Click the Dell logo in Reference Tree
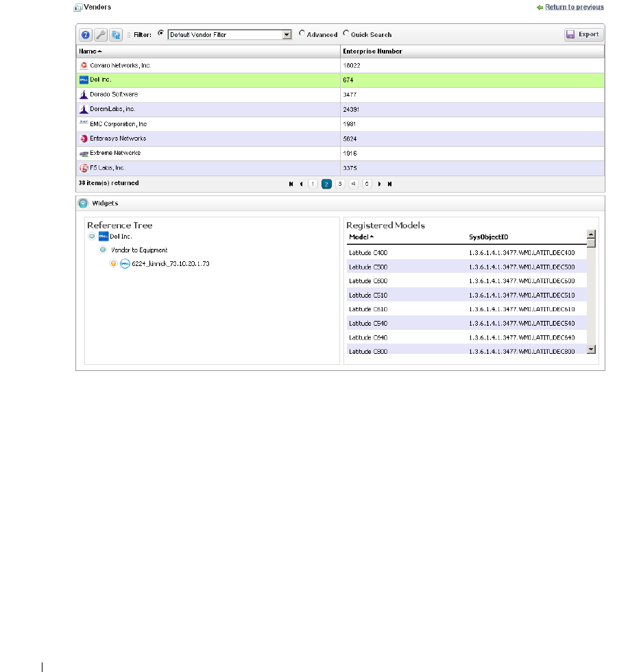The height and width of the screenshot is (672, 617). pyautogui.click(x=104, y=236)
